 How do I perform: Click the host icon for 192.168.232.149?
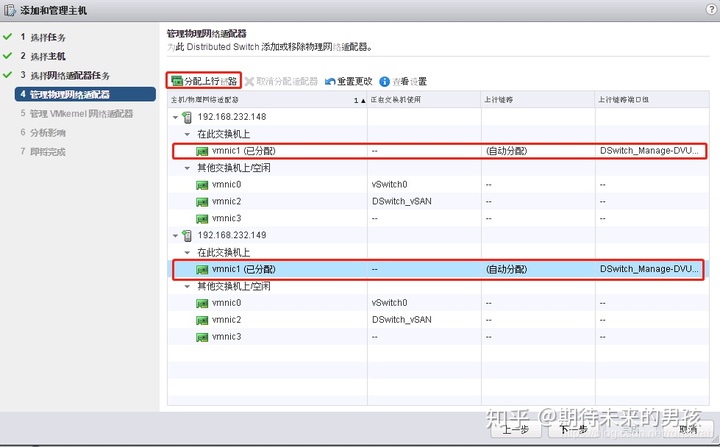pos(187,236)
